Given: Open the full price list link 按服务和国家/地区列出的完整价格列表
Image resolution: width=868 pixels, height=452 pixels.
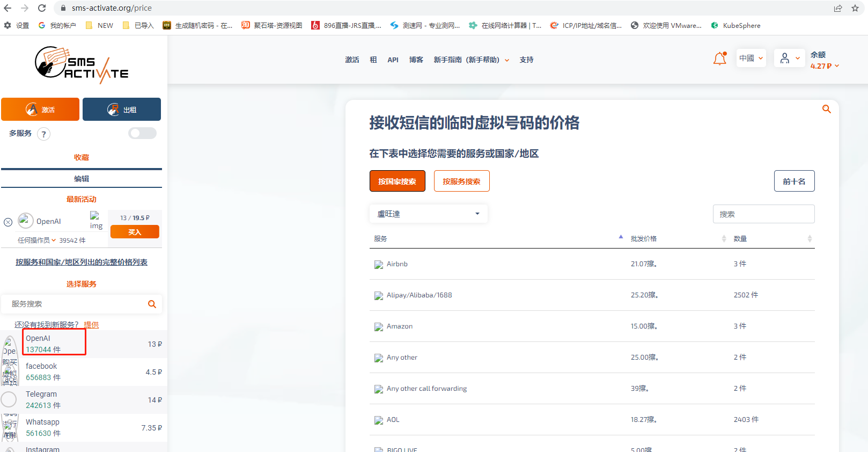Looking at the screenshot, I should pos(82,262).
